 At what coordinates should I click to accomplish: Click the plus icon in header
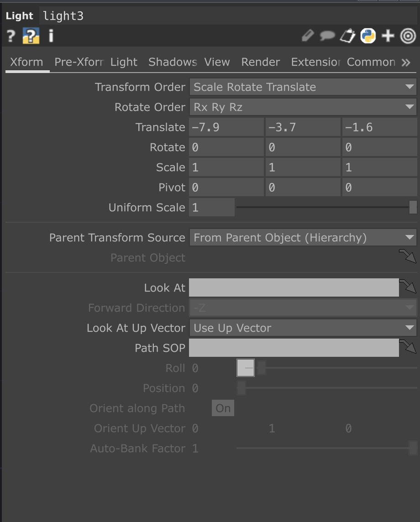(388, 36)
